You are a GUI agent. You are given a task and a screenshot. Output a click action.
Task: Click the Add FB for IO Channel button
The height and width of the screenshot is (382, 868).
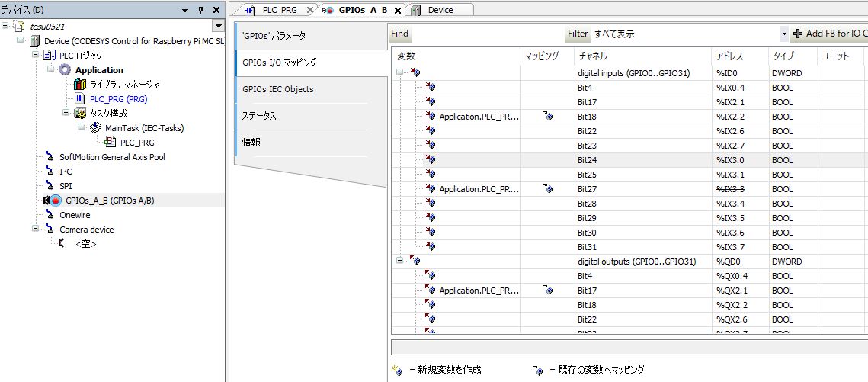[830, 34]
